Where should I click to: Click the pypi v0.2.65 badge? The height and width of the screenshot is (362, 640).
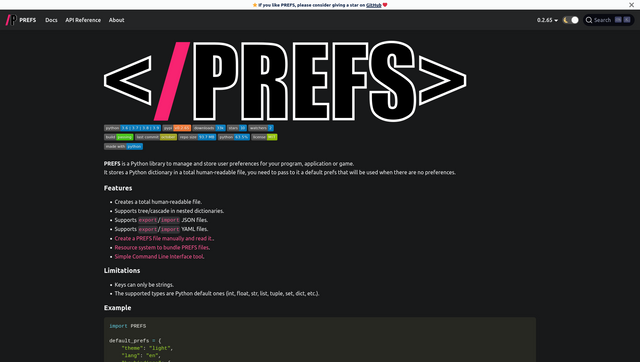[177, 128]
